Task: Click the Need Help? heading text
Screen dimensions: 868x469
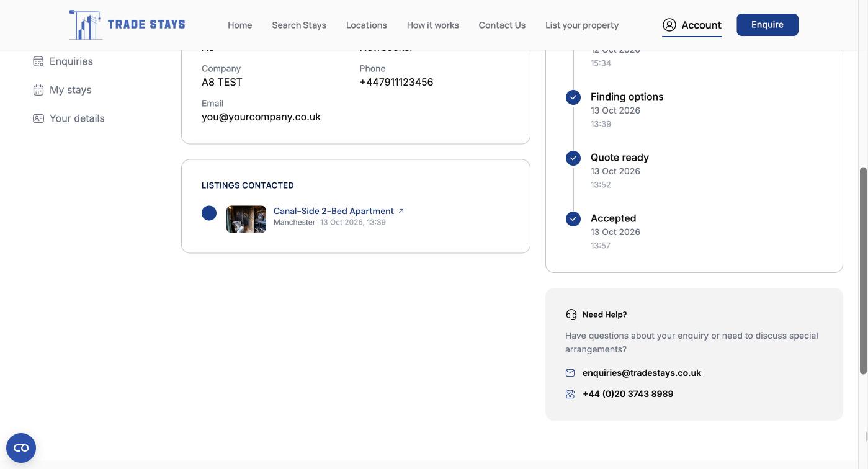Action: (605, 315)
